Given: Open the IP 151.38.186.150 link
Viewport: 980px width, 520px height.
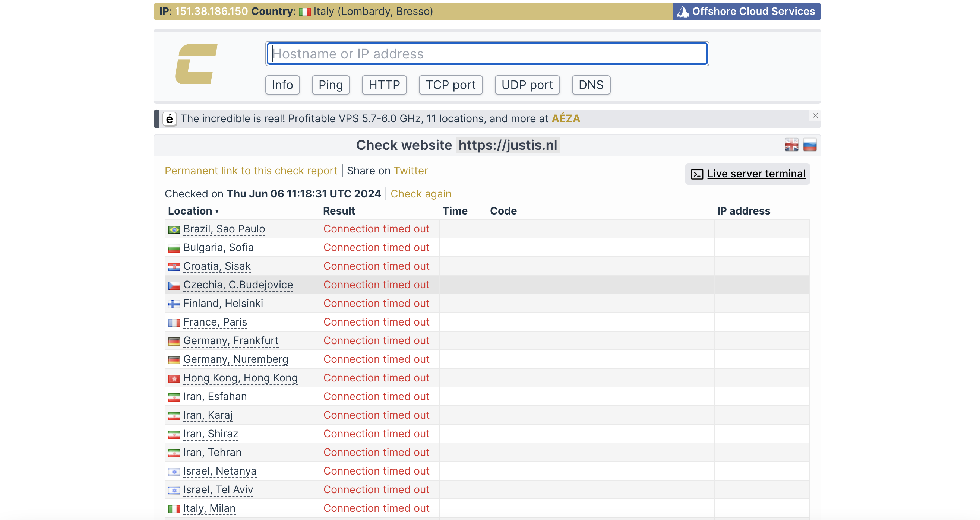Looking at the screenshot, I should pyautogui.click(x=211, y=12).
